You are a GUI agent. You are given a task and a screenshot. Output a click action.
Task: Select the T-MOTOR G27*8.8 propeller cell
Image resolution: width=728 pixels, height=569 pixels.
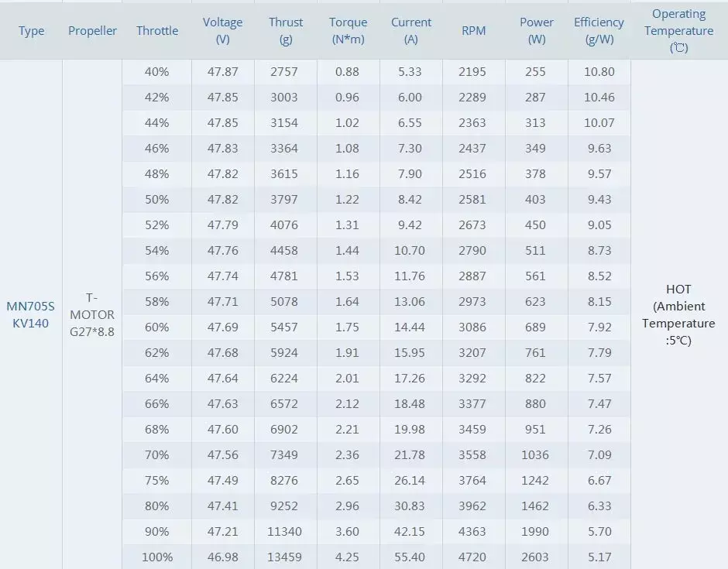(92, 315)
